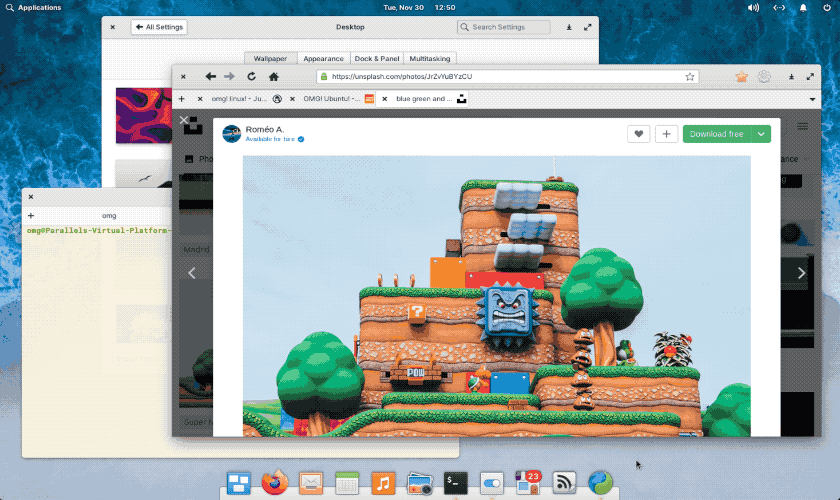Launch Firefox from the dock
This screenshot has width=840, height=500.
274,483
